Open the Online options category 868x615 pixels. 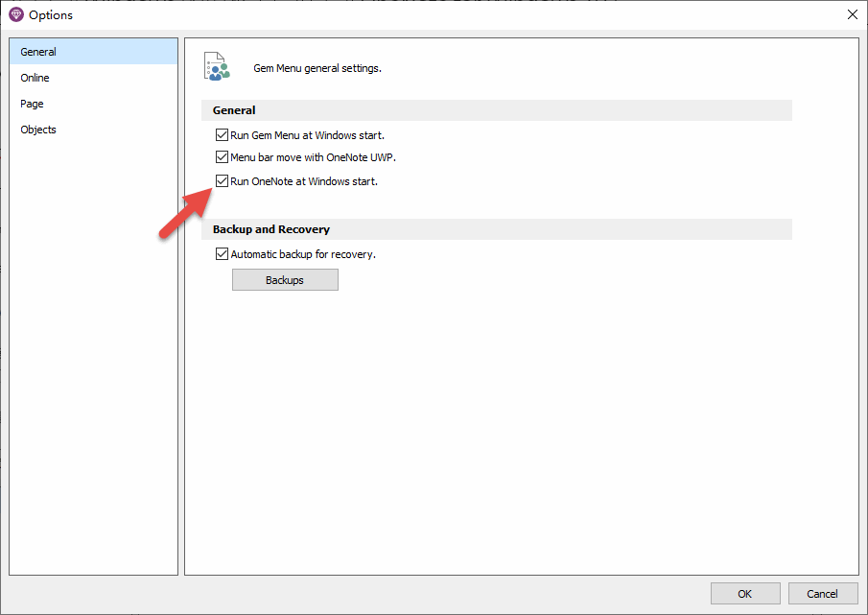(93, 78)
